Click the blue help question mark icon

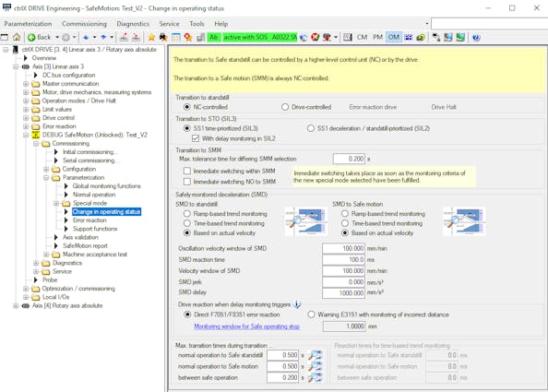coord(476,38)
